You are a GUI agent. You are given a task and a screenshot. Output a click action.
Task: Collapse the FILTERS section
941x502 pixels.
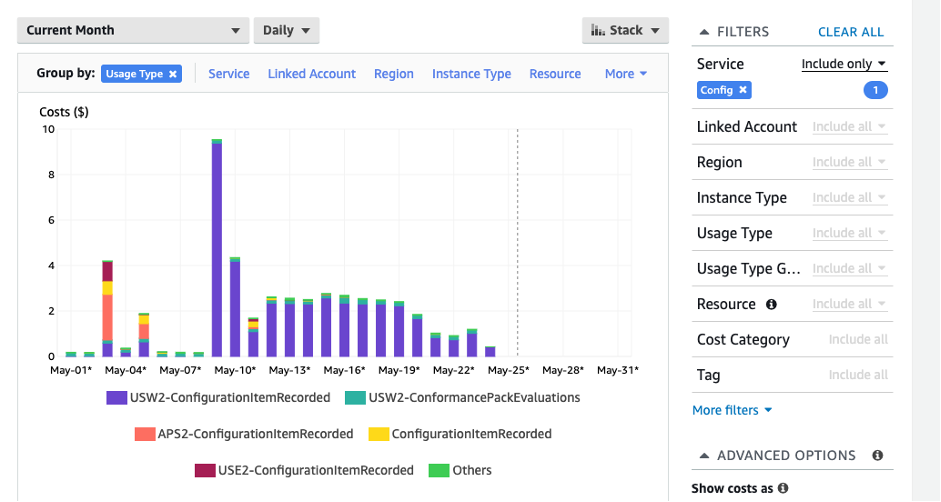point(705,32)
